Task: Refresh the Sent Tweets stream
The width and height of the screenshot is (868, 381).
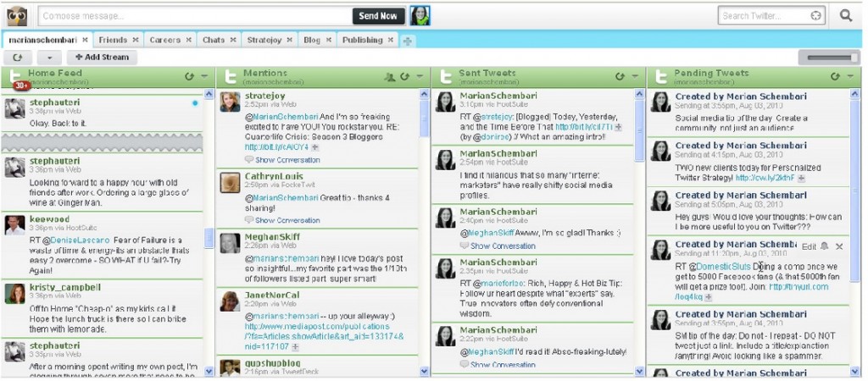Action: [x=620, y=76]
